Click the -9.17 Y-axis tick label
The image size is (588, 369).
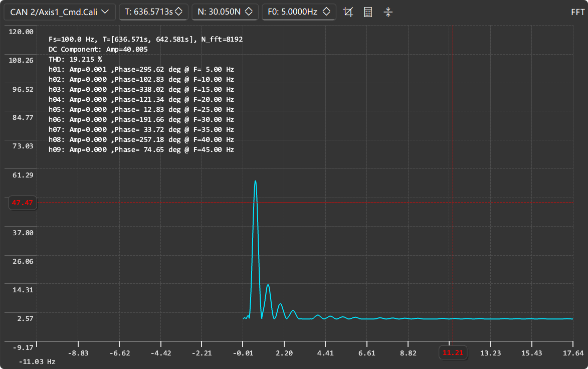point(23,347)
